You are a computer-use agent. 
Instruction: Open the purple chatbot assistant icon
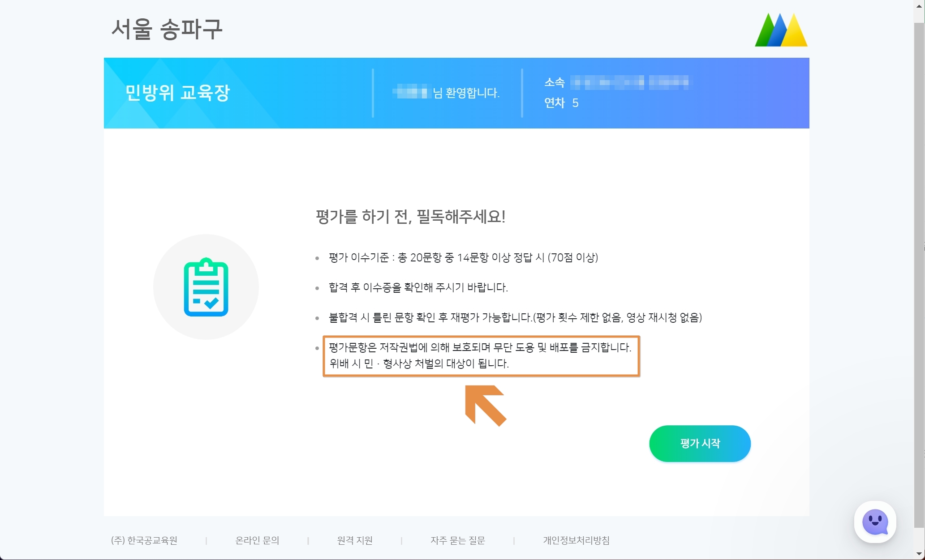(875, 522)
